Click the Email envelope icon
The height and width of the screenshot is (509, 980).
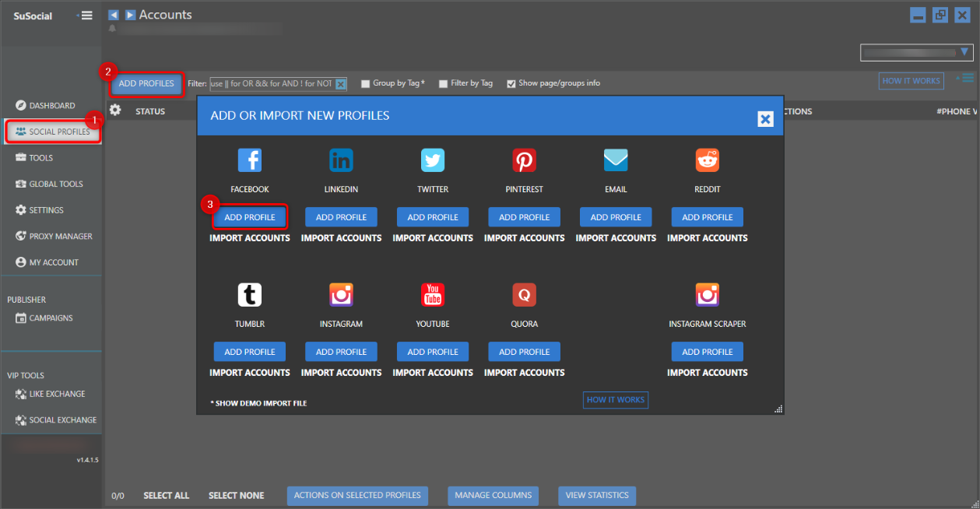click(616, 160)
